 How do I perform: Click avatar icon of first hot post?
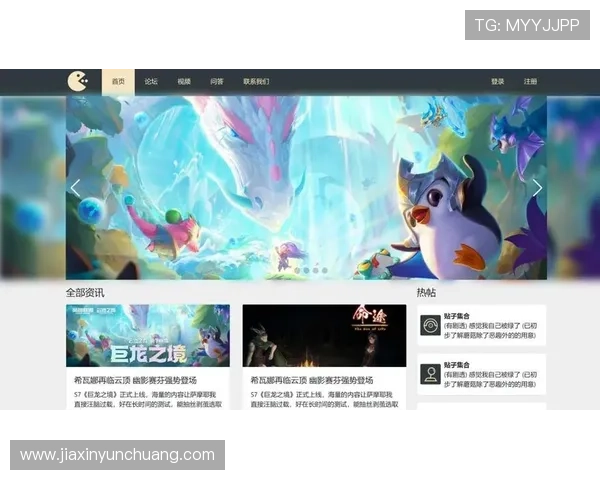[x=430, y=326]
